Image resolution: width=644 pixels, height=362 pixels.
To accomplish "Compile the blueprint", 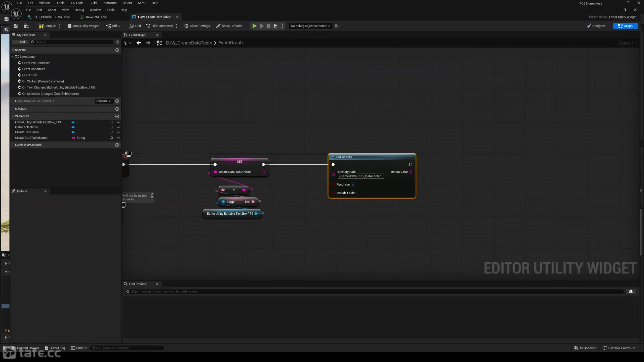I will [47, 26].
